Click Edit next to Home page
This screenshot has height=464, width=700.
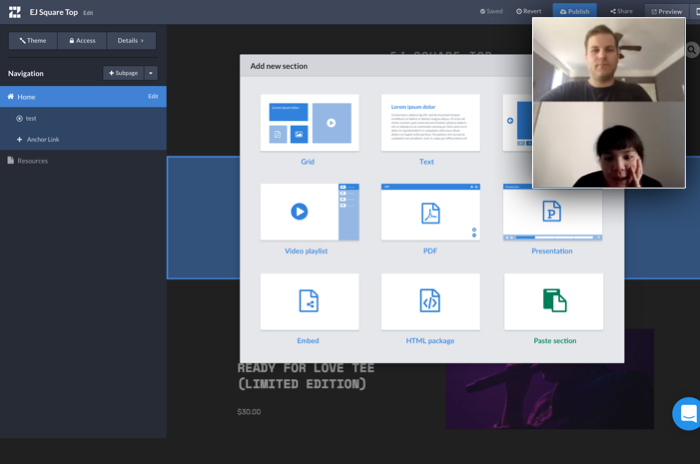(153, 97)
